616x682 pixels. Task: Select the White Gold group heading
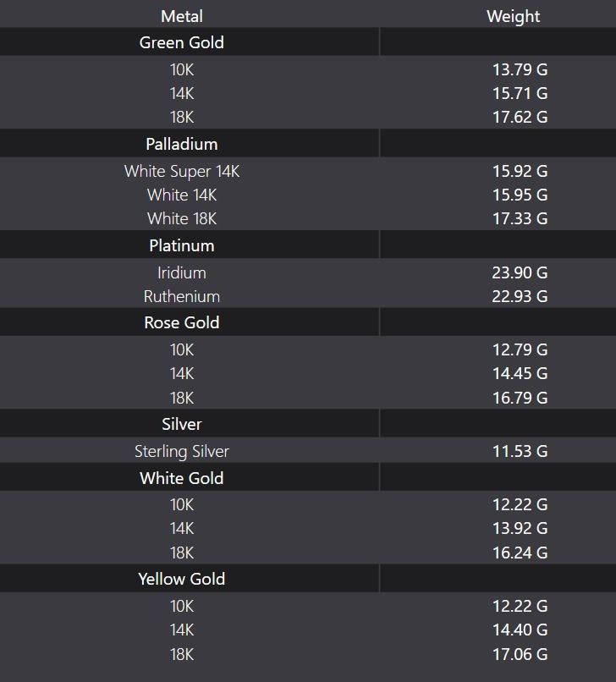click(181, 478)
